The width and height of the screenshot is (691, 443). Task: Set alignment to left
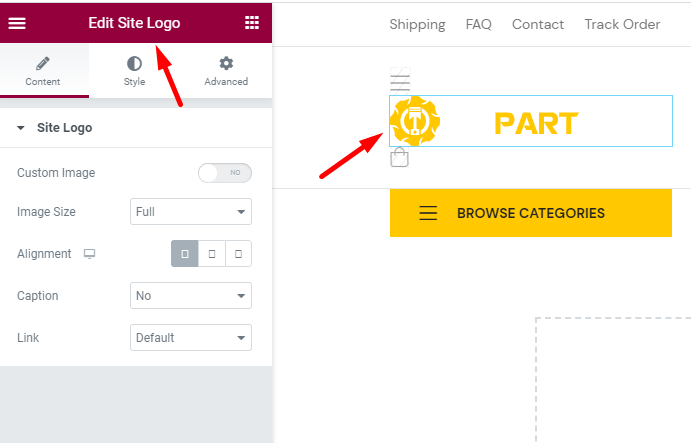(185, 254)
